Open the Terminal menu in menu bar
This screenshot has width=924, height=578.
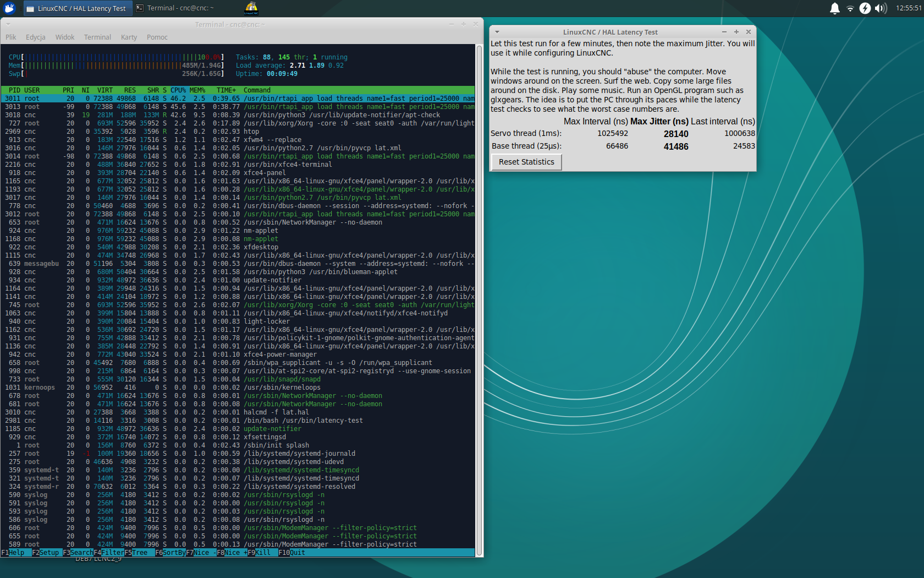pyautogui.click(x=97, y=37)
